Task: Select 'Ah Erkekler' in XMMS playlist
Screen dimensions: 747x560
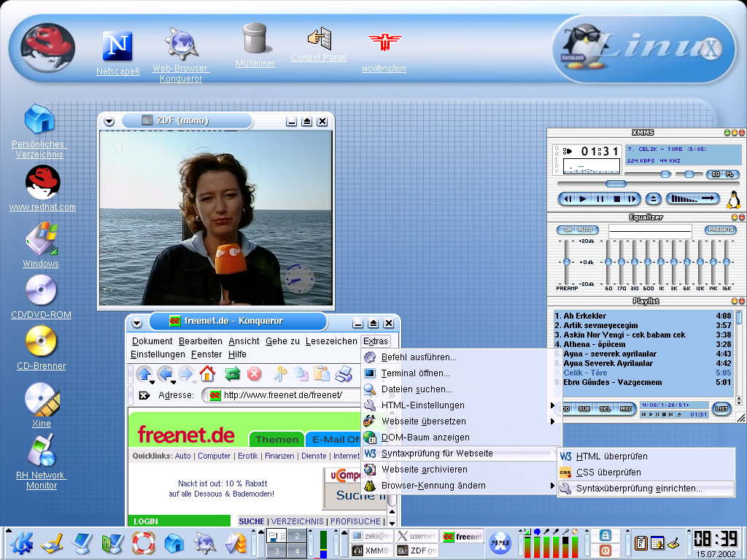Action: pyautogui.click(x=643, y=316)
